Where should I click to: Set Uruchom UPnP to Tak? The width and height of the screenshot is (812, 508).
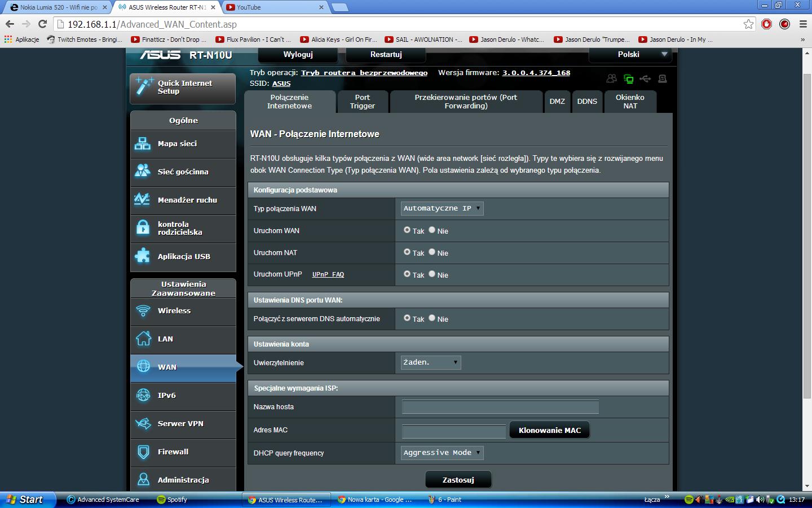coord(407,274)
